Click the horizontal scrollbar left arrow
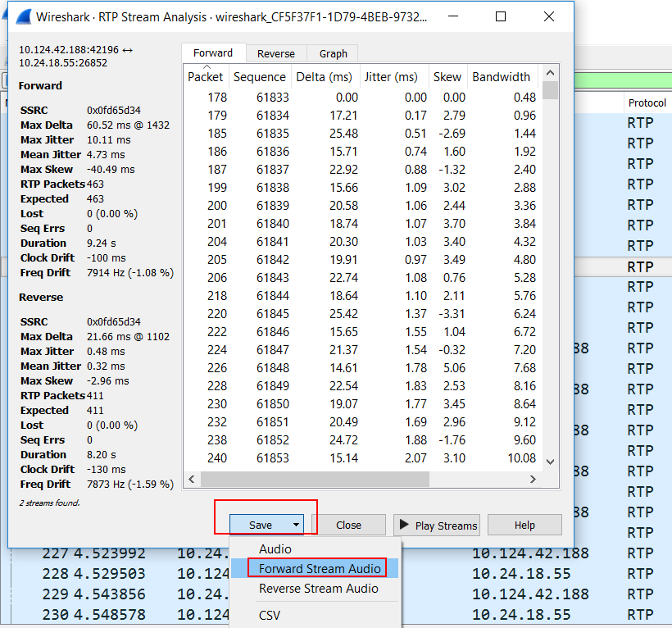Screen dimensions: 672x628 click(x=192, y=479)
